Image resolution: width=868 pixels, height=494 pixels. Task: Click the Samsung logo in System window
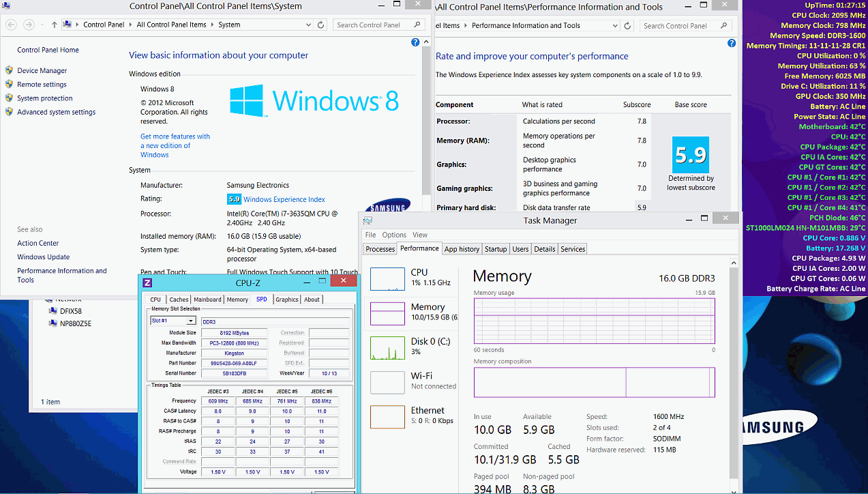(388, 206)
